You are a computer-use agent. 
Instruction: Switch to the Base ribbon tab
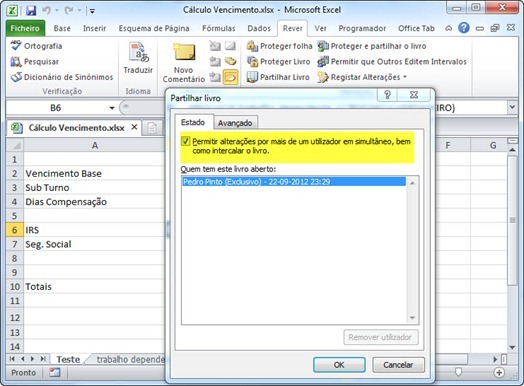62,28
